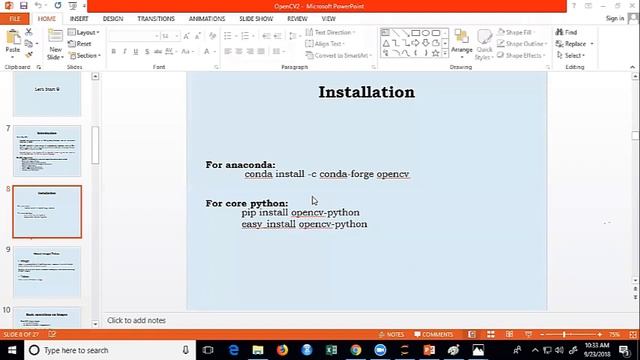Switch to the REVIEW tab
This screenshot has width=640, height=360.
pyautogui.click(x=297, y=19)
